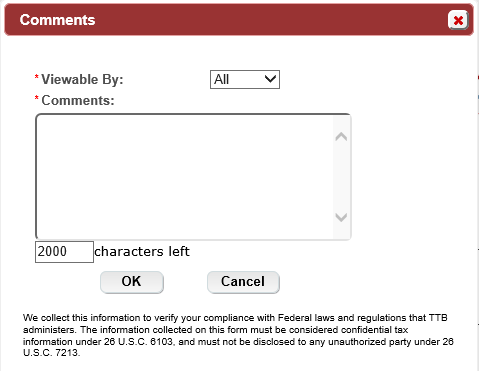Click inside the empty Comments text area

click(184, 177)
